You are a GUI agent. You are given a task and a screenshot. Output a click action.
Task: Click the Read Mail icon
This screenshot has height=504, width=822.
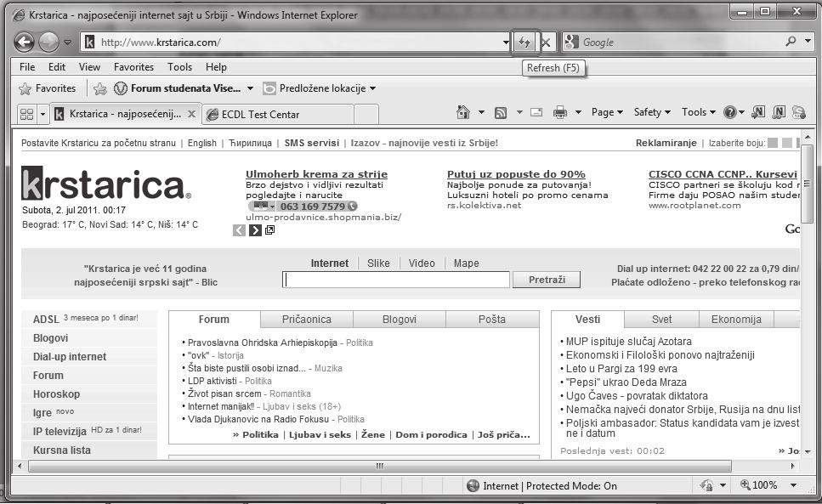[x=536, y=112]
